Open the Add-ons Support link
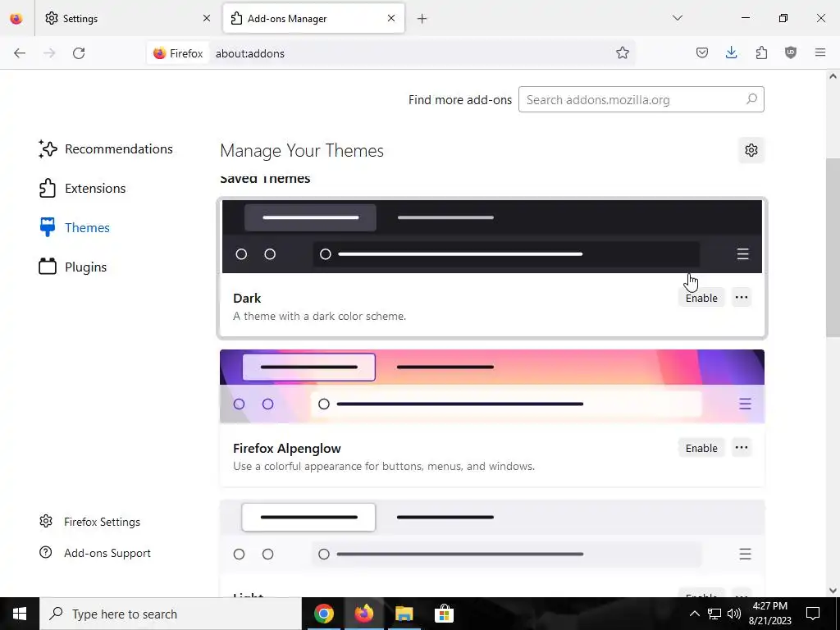 tap(95, 553)
